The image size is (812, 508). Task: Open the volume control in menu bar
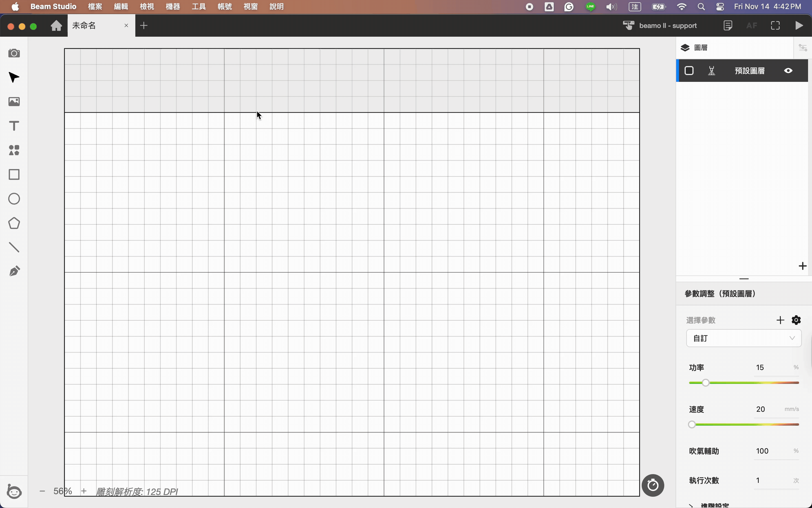click(x=611, y=7)
